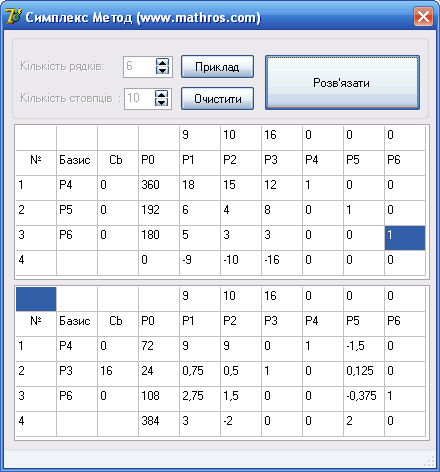Select the blue top-left cell of second table
This screenshot has height=472, width=440.
click(x=36, y=299)
